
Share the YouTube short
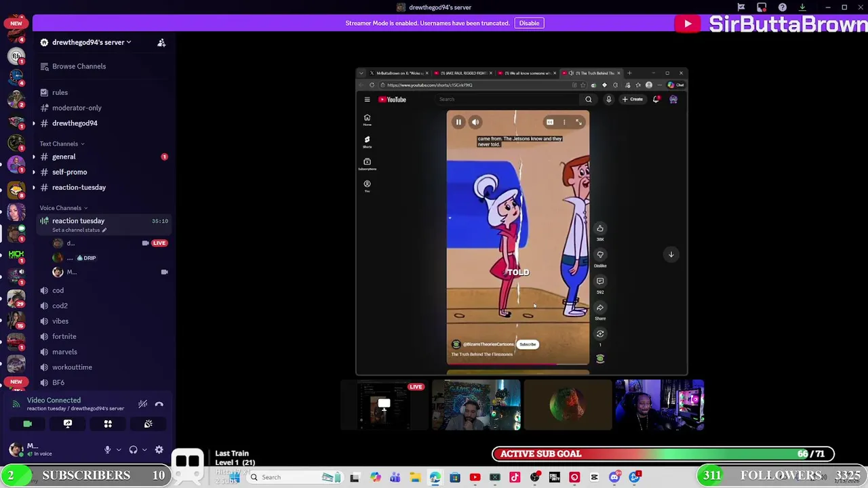(x=600, y=308)
